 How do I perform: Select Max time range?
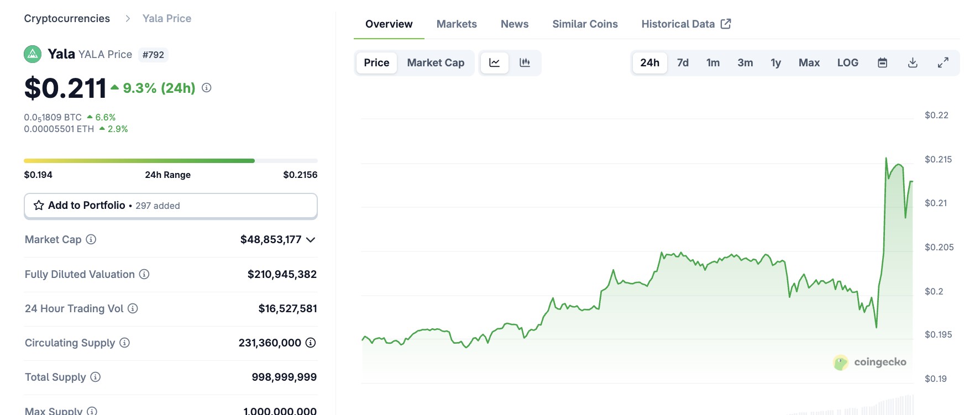click(x=809, y=63)
